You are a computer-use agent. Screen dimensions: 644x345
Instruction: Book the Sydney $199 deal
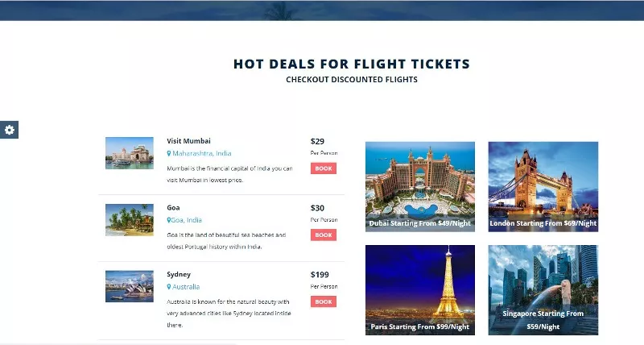pyautogui.click(x=323, y=301)
